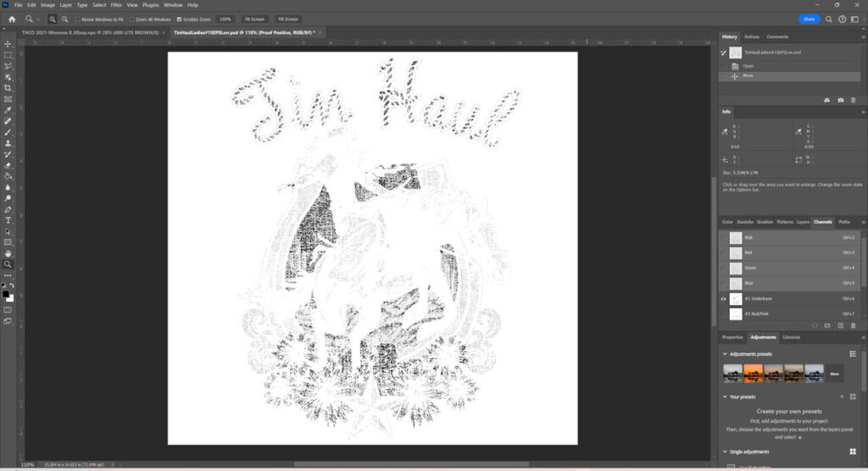Select the Zoom In magnifier mode

(53, 19)
